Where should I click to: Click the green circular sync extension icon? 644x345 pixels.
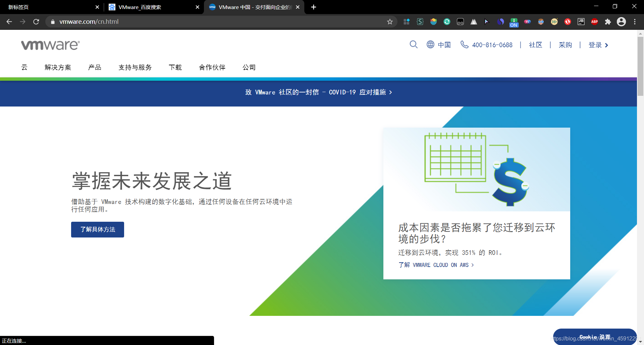click(447, 22)
